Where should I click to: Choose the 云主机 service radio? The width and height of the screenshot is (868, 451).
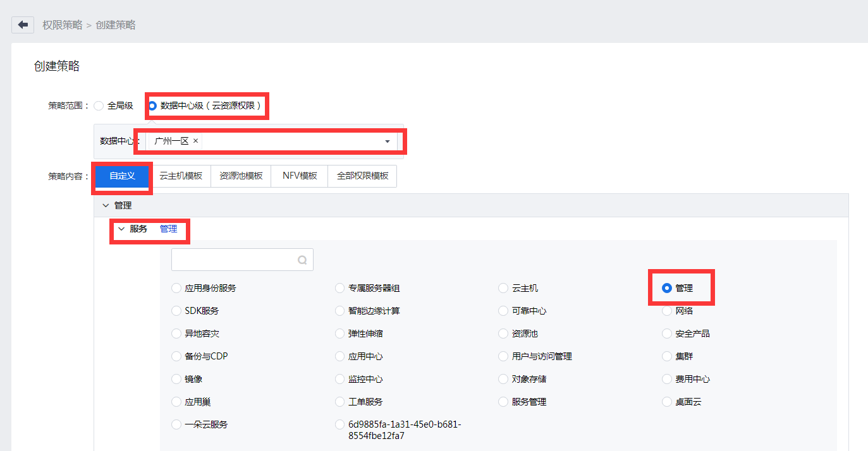pyautogui.click(x=503, y=288)
